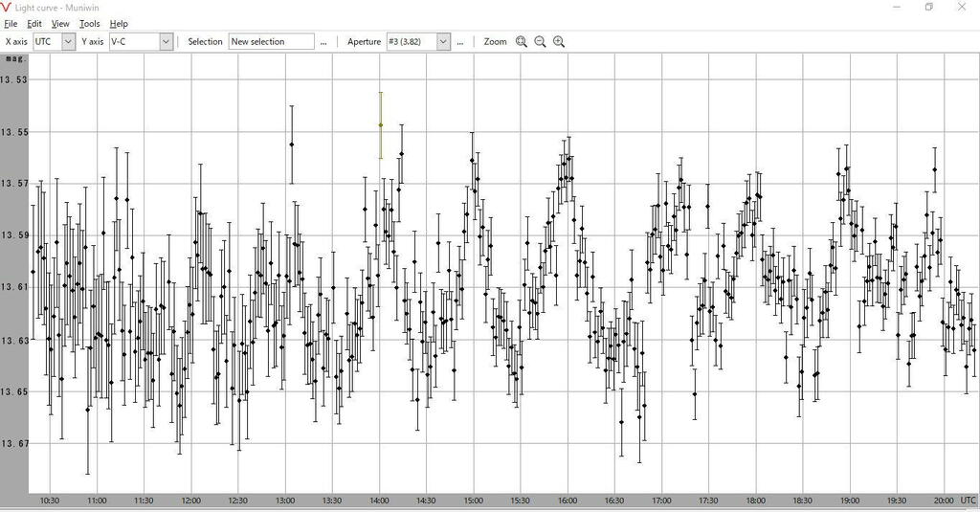Click the 13.67 magnitude axis label

(14, 444)
